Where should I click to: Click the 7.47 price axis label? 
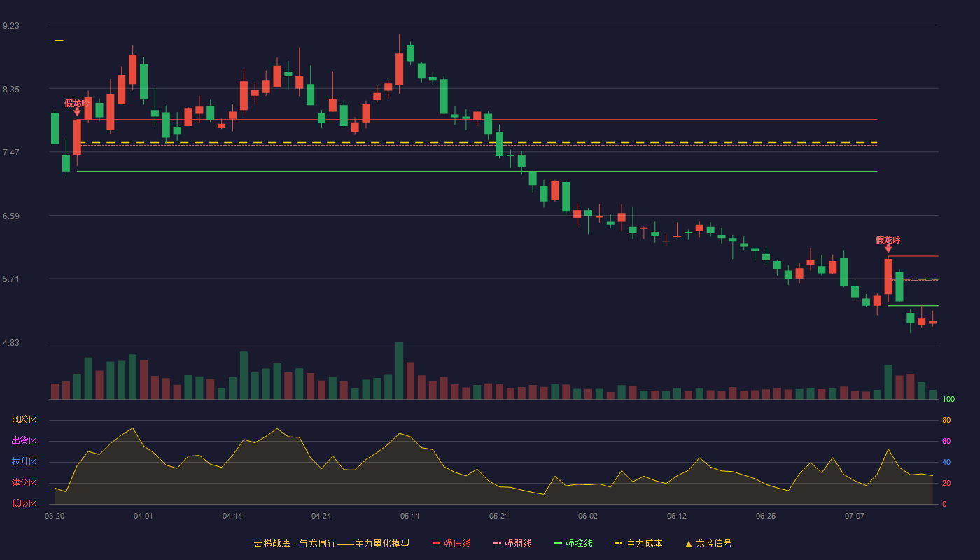click(x=11, y=153)
